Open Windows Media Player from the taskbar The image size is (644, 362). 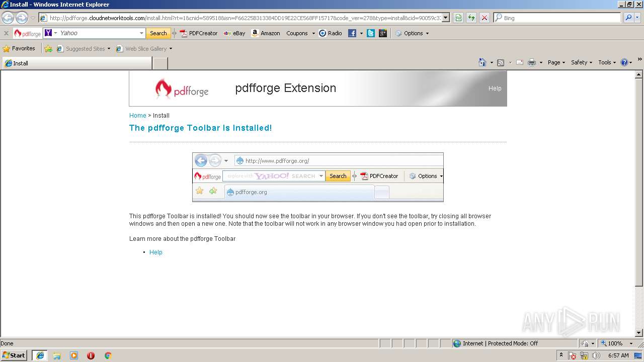coord(74,355)
